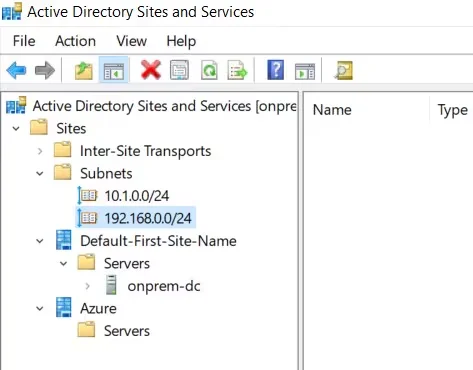473x370 pixels.
Task: Select the Inter-Site Transports label
Action: point(146,151)
